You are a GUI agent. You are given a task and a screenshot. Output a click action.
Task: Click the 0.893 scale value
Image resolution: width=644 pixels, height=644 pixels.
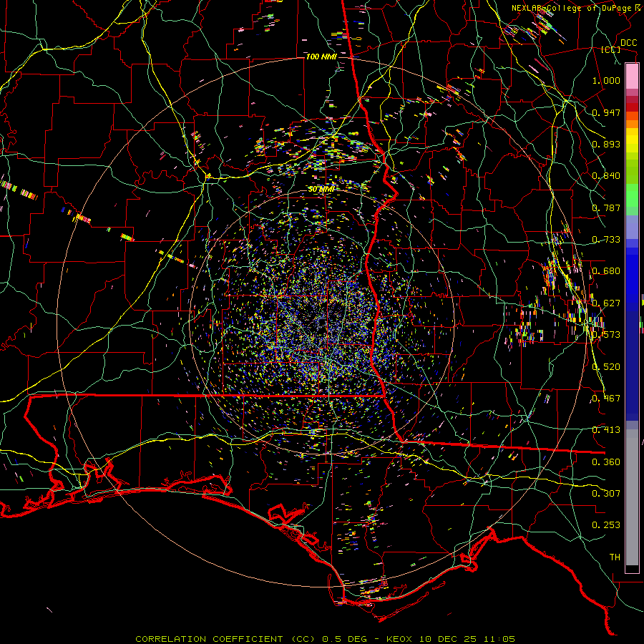point(606,144)
